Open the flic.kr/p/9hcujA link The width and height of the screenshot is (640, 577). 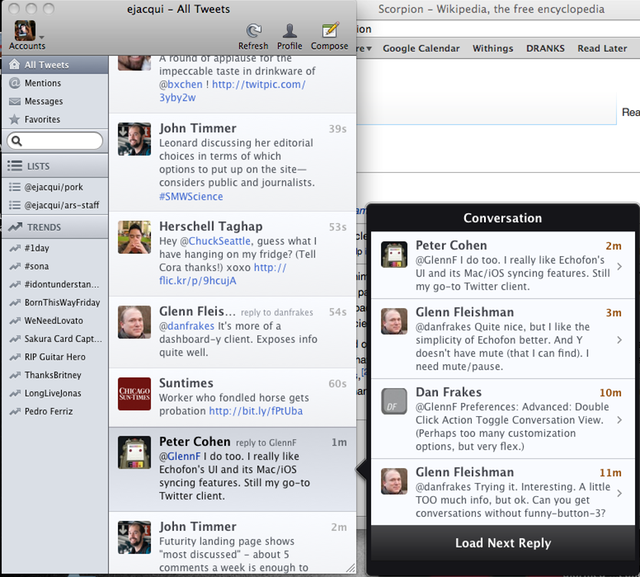(x=223, y=274)
